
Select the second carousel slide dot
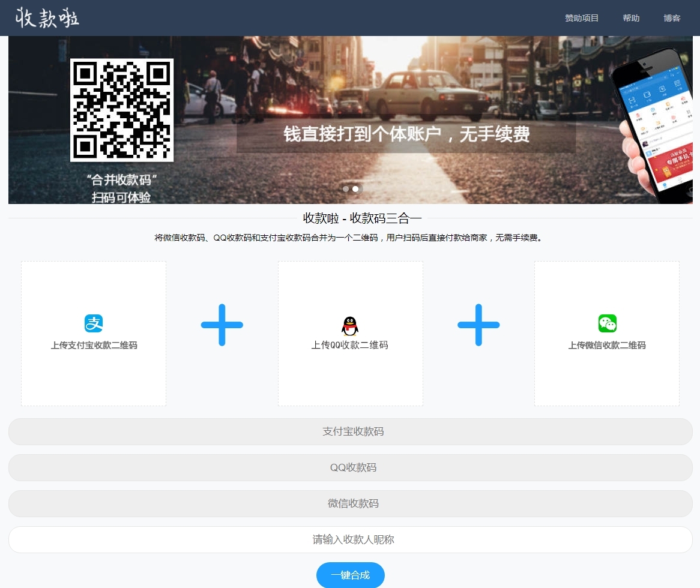(x=355, y=189)
